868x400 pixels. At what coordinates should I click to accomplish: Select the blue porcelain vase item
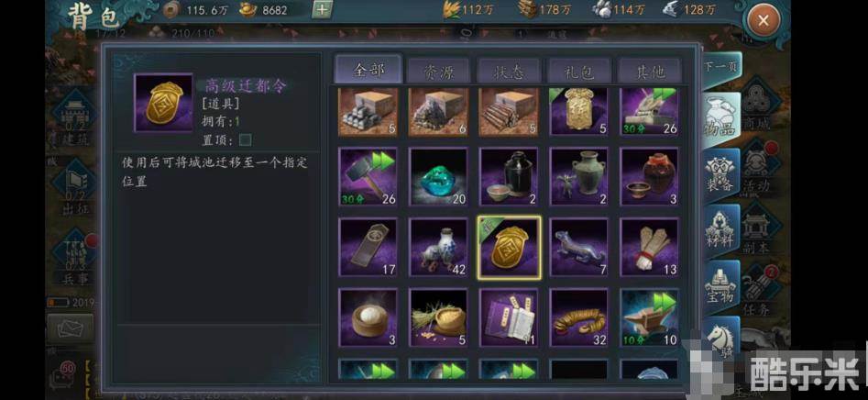click(x=438, y=248)
